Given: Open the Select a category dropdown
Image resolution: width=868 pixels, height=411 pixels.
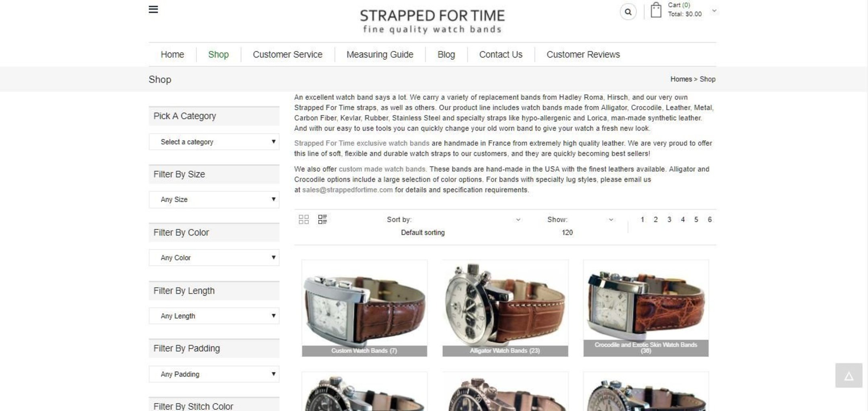Looking at the screenshot, I should coord(214,142).
